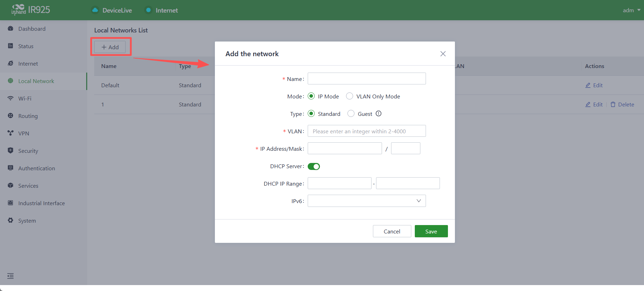Click the DeviceLive cloud status icon
Viewport: 644px width, 291px height.
[95, 10]
